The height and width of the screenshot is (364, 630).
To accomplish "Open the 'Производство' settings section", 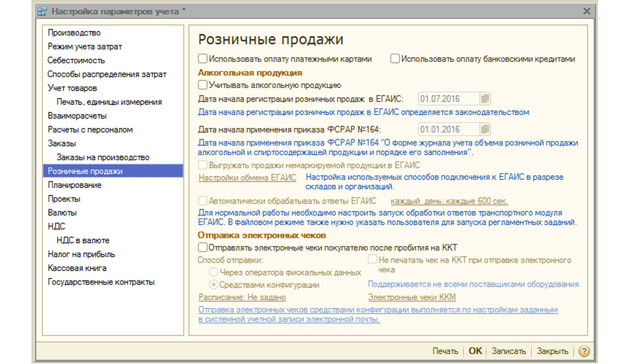I will point(74,33).
